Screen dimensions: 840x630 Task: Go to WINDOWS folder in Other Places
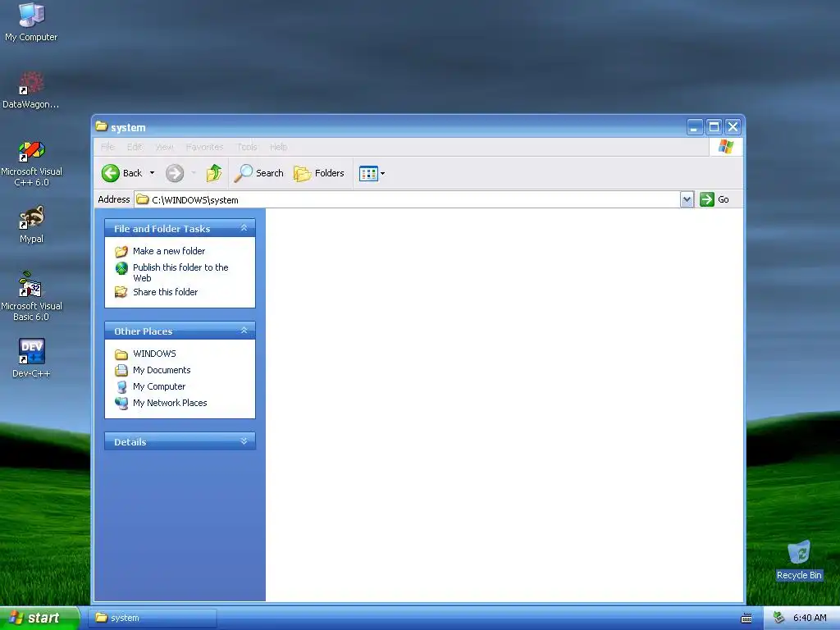145,354
